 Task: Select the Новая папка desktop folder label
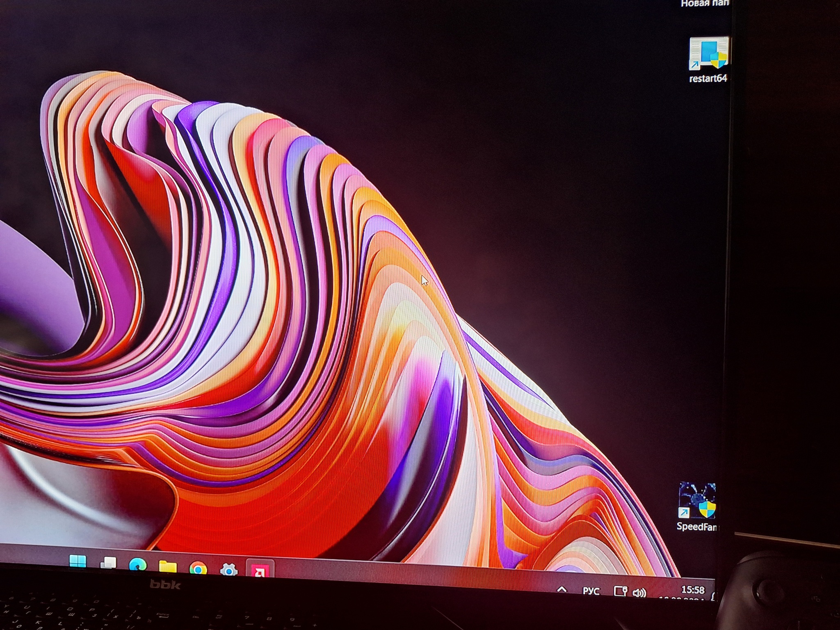click(705, 4)
